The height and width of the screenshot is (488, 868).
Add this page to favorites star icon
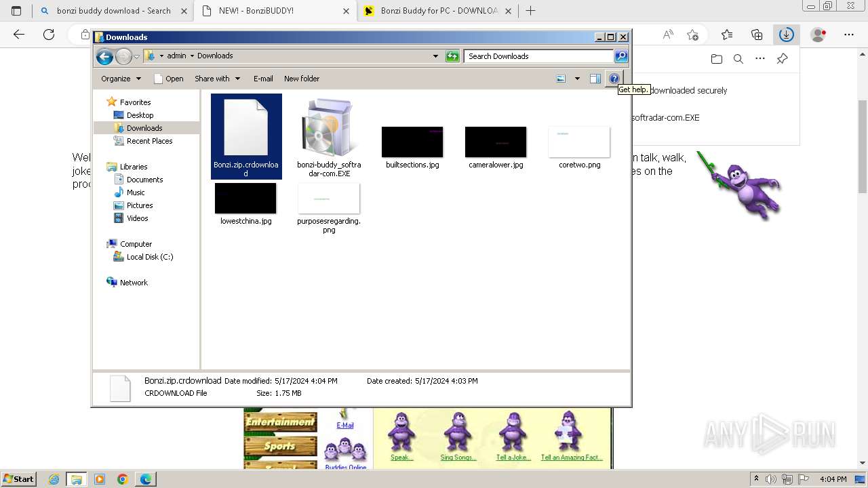(692, 35)
